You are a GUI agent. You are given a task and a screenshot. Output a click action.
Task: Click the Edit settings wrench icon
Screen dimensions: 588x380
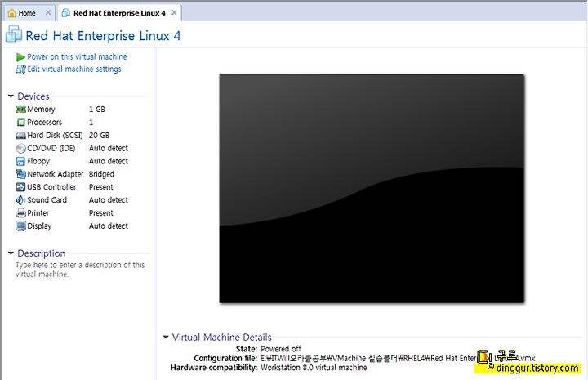(20, 69)
